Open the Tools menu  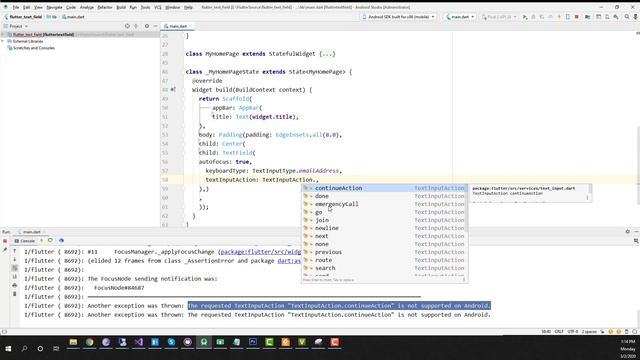145,7
